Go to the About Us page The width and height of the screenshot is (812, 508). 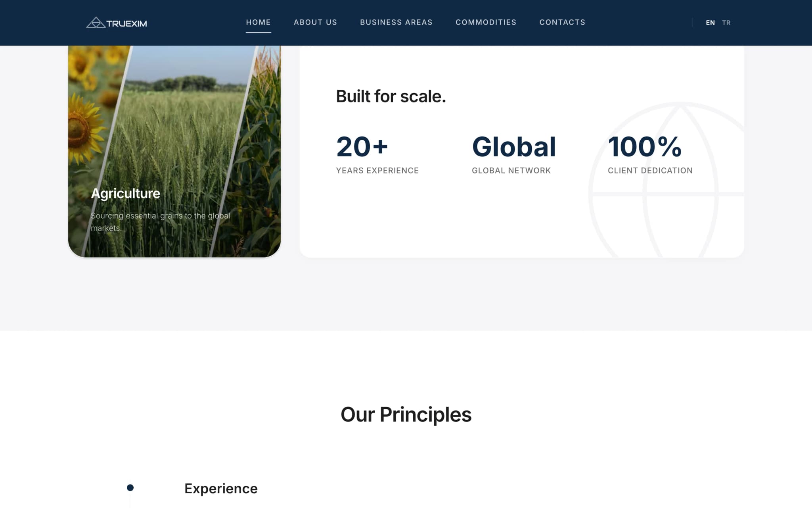coord(315,22)
